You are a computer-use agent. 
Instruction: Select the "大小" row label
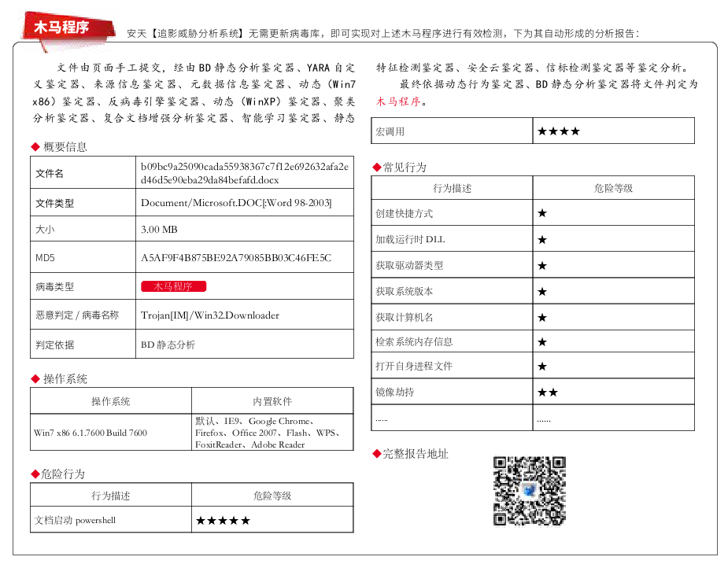pyautogui.click(x=45, y=230)
